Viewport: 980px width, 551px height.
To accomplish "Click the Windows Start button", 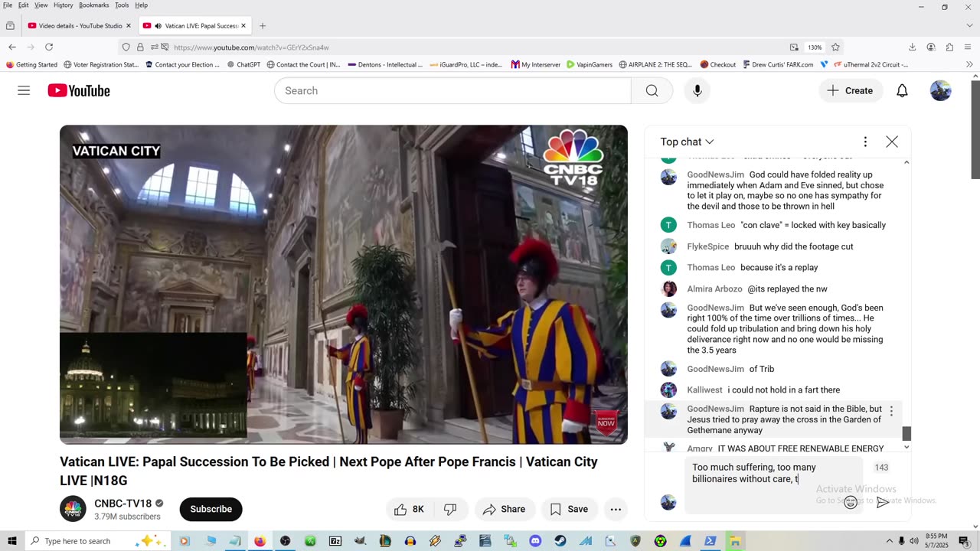I will click(x=11, y=541).
